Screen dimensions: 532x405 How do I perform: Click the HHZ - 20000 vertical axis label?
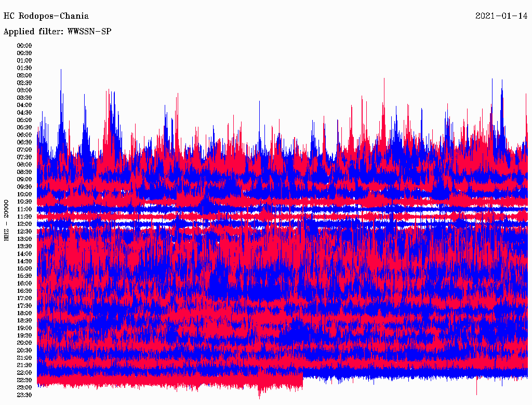(6, 220)
